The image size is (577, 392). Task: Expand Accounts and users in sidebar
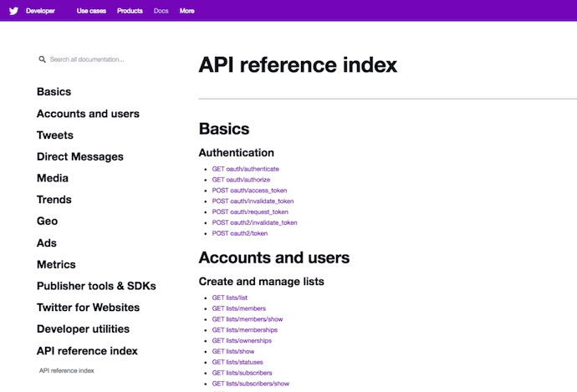88,114
